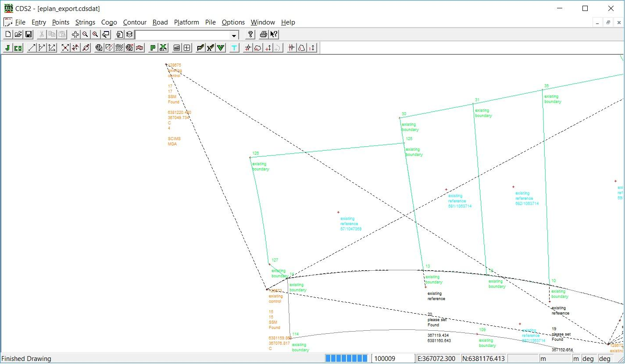Click the point number field showing 100009
Screen dimensions: 625x364
click(x=393, y=359)
